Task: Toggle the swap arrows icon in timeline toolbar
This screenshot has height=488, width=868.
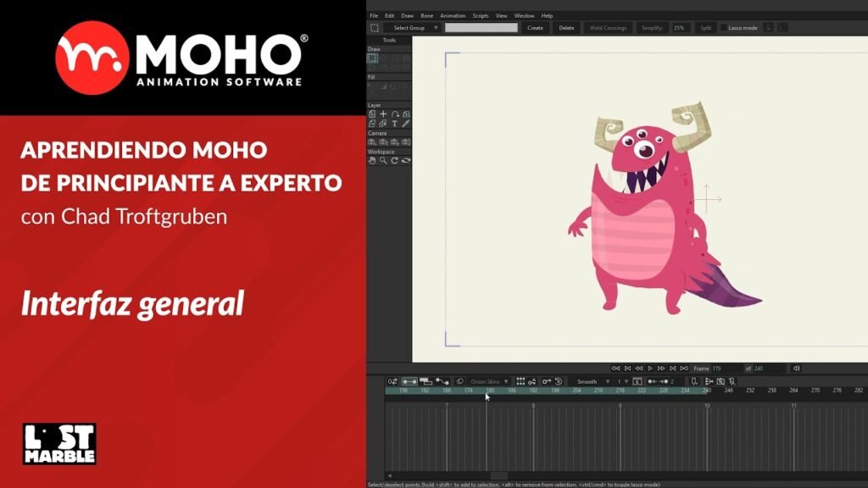Action: tap(392, 381)
